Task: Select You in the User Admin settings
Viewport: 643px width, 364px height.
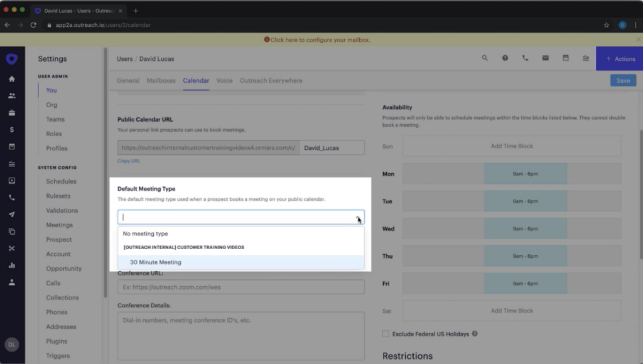Action: [51, 90]
